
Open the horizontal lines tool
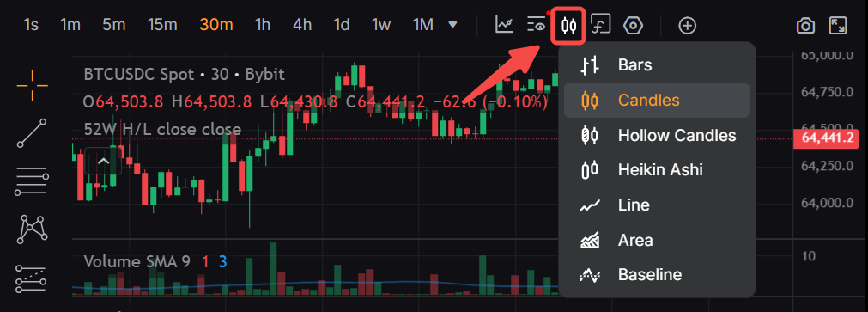(x=32, y=181)
